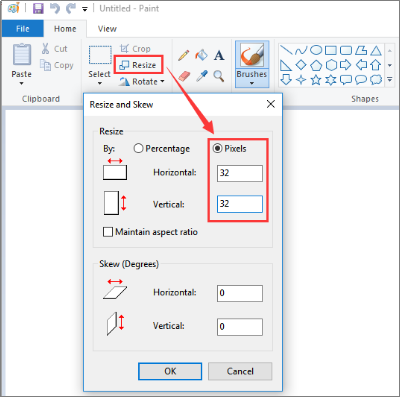The height and width of the screenshot is (397, 400).
Task: Select the Down arrow shape
Action: 286,80
